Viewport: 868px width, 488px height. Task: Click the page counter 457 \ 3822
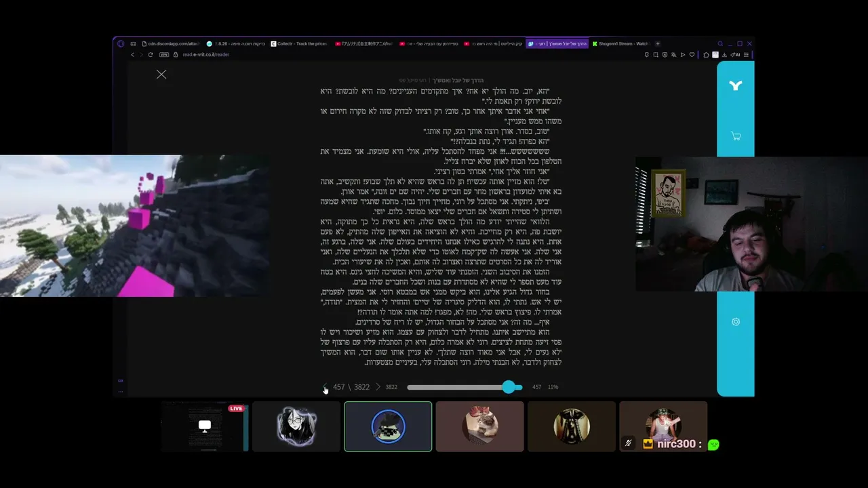pos(351,387)
